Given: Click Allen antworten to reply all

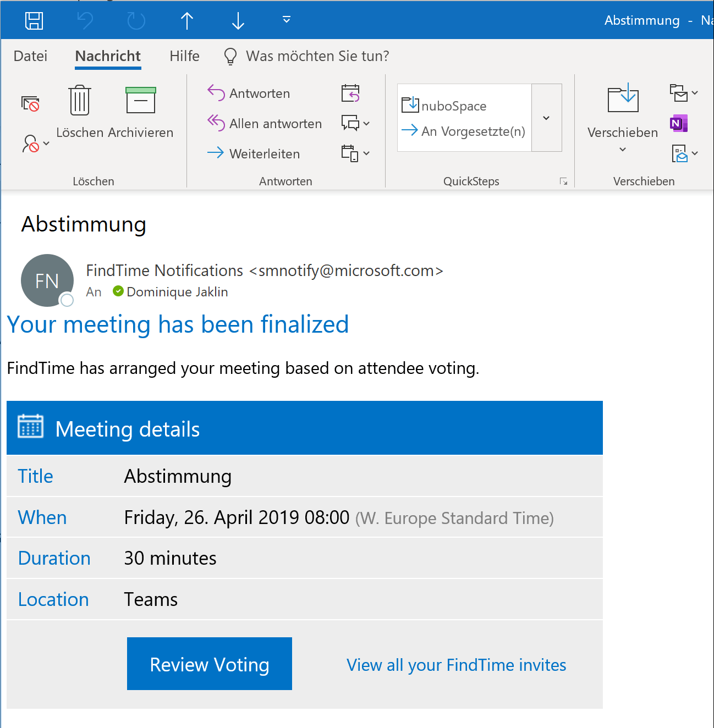Looking at the screenshot, I should click(x=265, y=124).
